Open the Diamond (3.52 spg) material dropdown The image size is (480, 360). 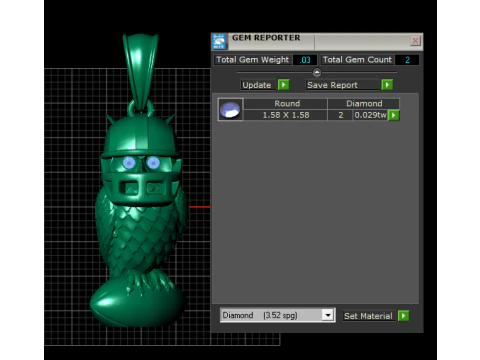click(x=278, y=315)
